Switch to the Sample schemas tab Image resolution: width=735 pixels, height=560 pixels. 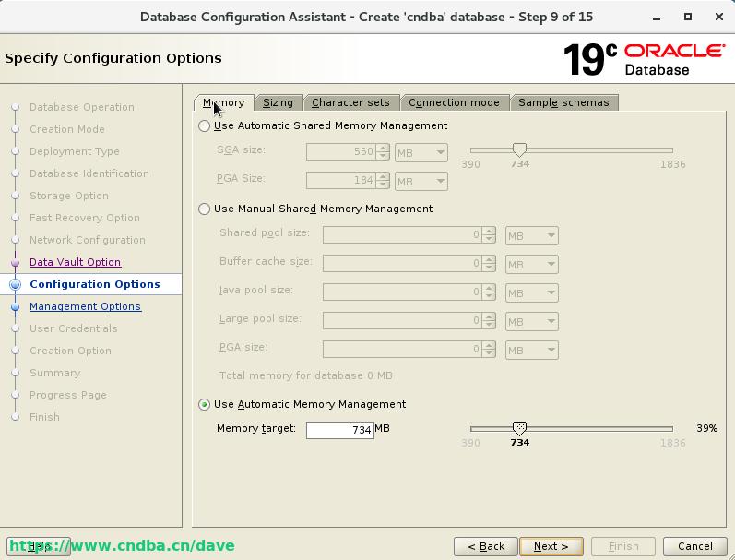pyautogui.click(x=563, y=102)
